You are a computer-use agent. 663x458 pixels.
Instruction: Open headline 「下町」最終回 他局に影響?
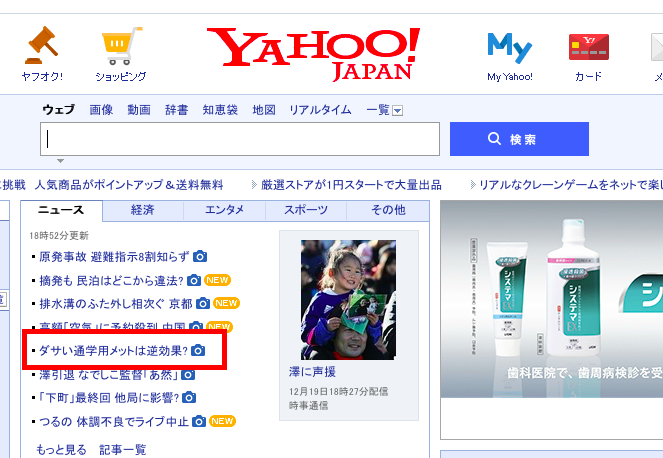click(x=109, y=398)
